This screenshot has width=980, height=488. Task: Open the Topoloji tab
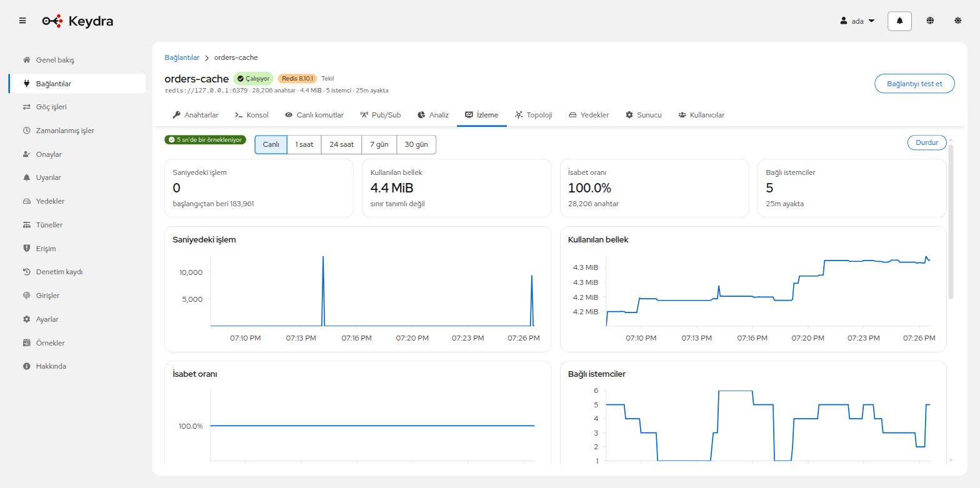pos(534,115)
